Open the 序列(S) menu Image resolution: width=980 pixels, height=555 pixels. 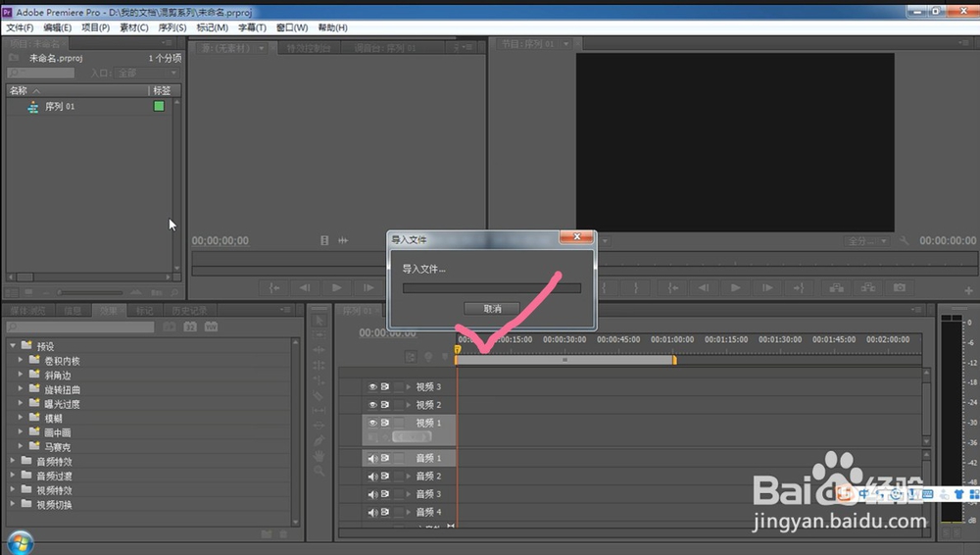pos(171,27)
